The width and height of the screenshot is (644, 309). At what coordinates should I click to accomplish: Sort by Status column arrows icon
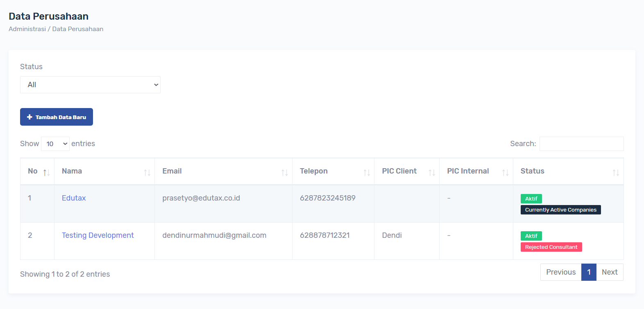[616, 173]
